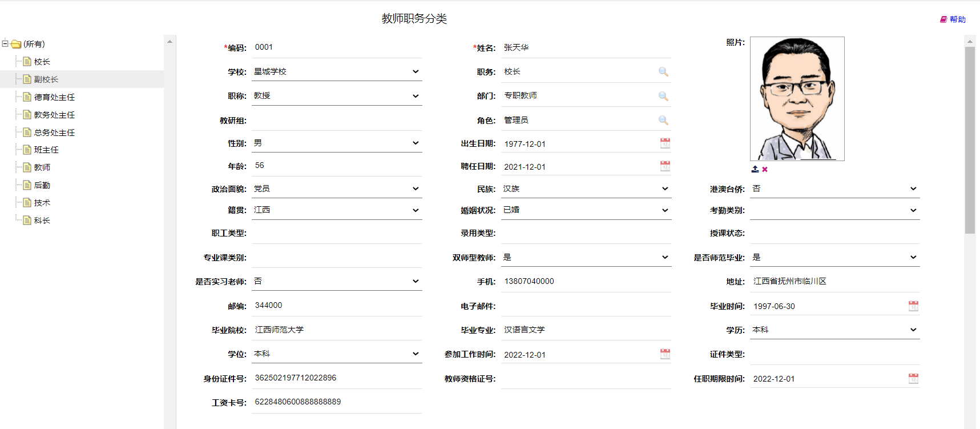Screen dimensions: 980x429
Task: Click the 授课状态 input field
Action: click(x=835, y=233)
